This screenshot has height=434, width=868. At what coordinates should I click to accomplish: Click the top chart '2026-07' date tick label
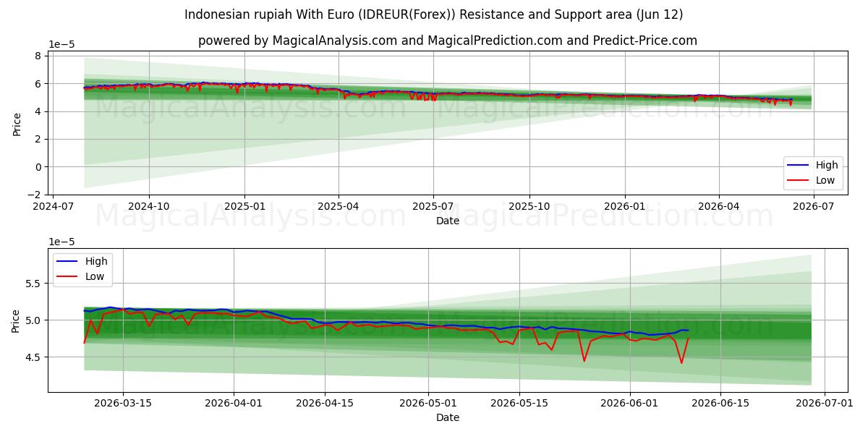813,206
